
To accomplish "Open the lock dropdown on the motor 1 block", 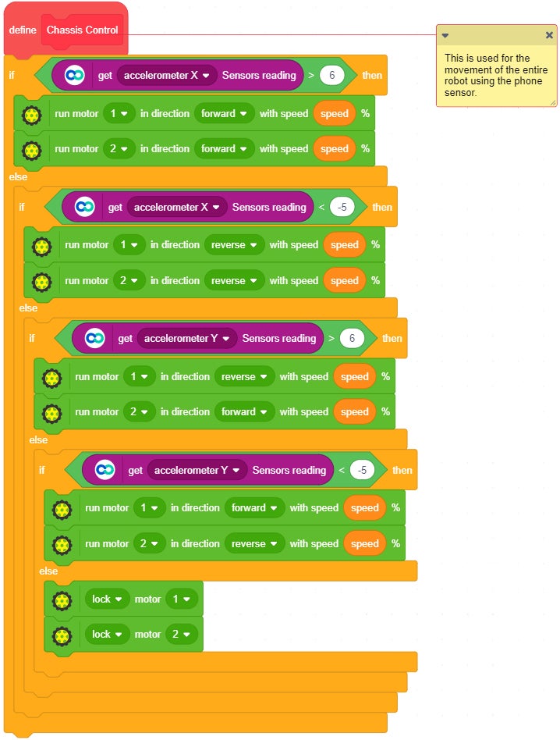I will click(107, 599).
